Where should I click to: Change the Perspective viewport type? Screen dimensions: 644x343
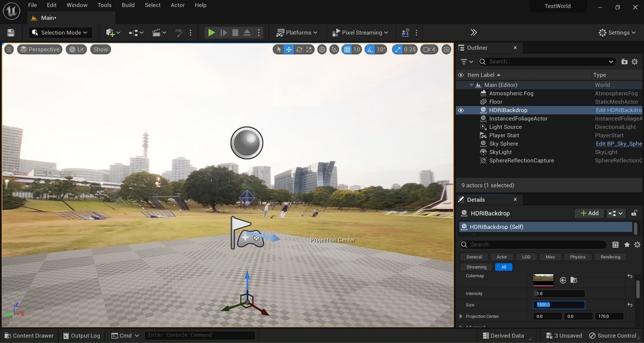tap(40, 49)
